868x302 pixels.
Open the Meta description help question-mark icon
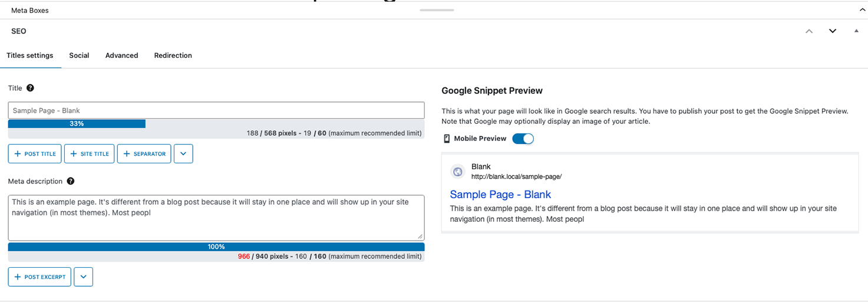(x=71, y=181)
